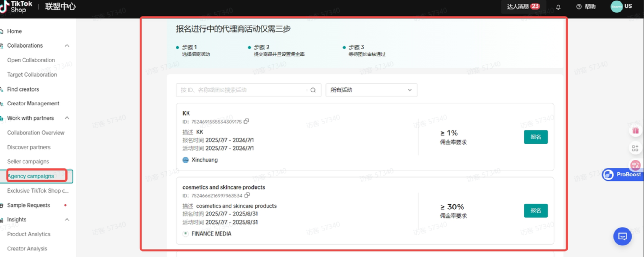Click the KK campaign title
Image resolution: width=644 pixels, height=257 pixels.
(x=186, y=113)
